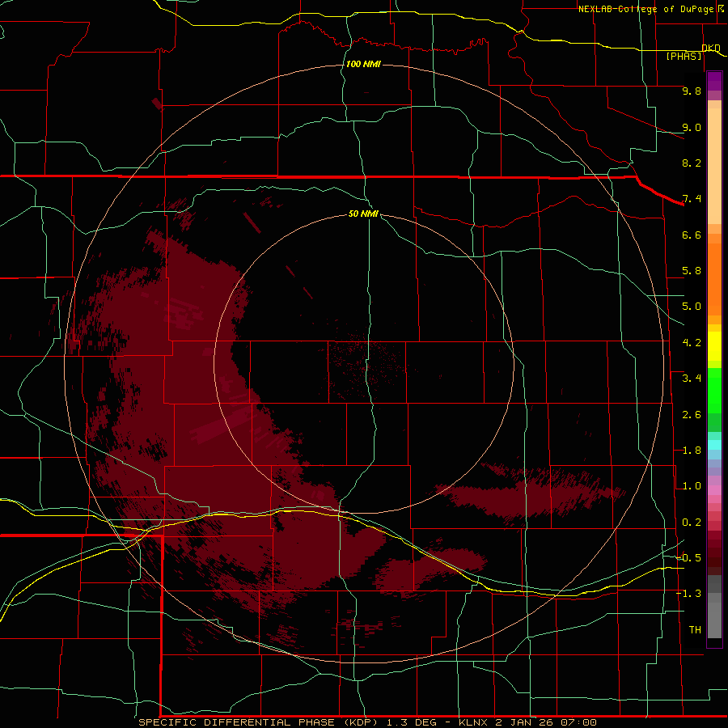
Task: Click the 4.2 value on the color scale
Action: point(692,343)
